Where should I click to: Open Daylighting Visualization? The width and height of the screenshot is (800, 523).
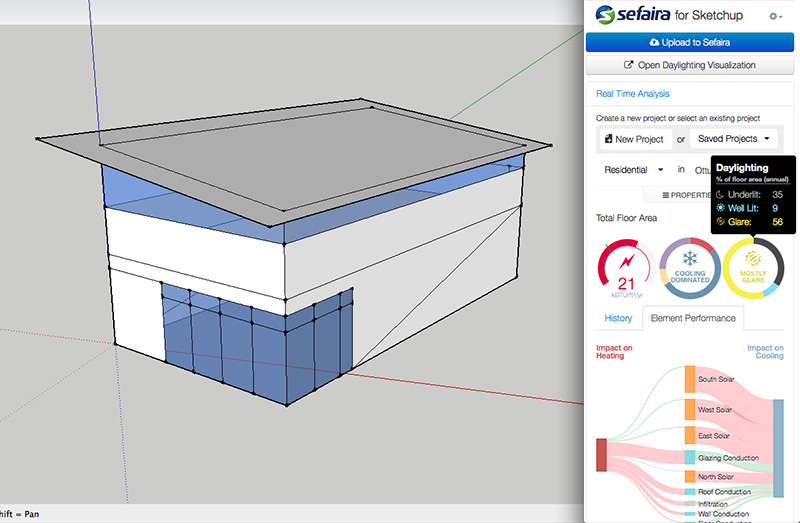point(689,65)
